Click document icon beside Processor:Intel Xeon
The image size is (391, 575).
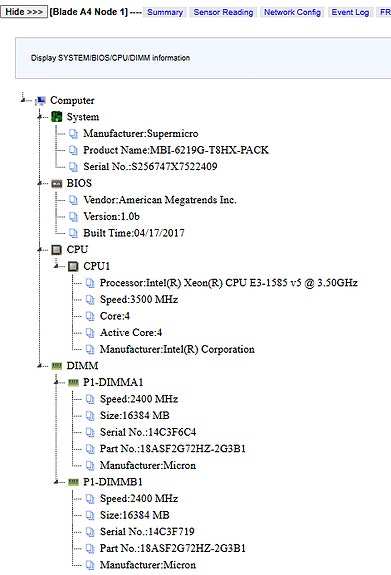click(x=90, y=283)
